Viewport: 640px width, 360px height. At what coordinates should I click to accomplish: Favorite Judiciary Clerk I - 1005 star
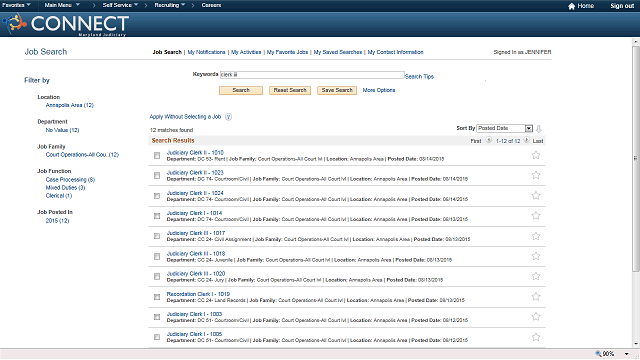click(x=536, y=337)
